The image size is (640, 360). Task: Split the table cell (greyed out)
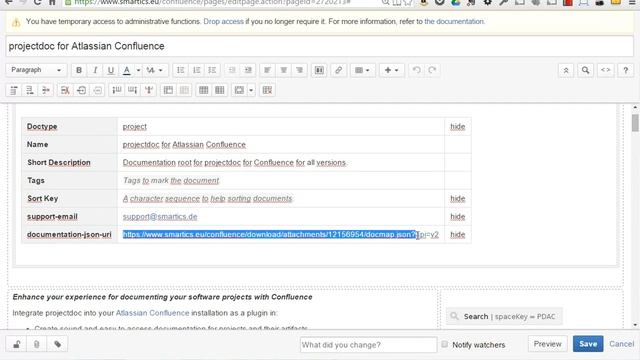click(184, 90)
